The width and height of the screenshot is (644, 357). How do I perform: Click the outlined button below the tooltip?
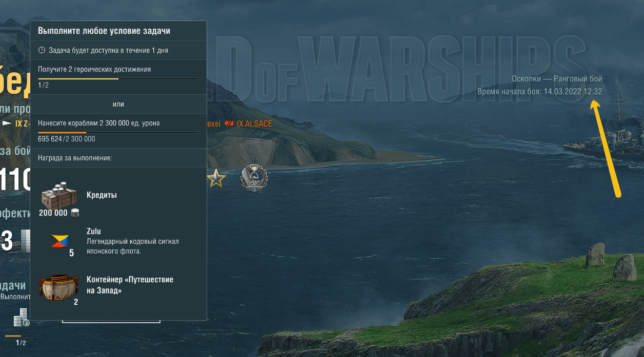111,321
